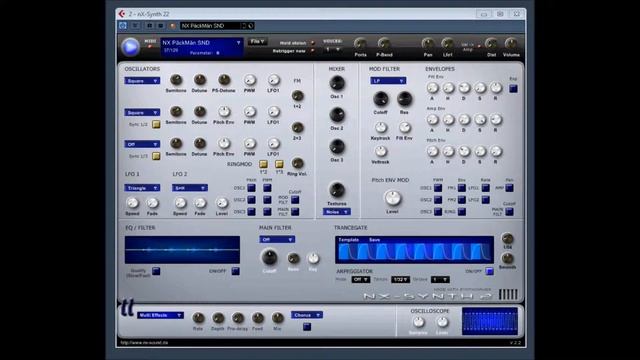Click the Oscillator 1 PS-Detune knob
The height and width of the screenshot is (360, 640).
coord(224,80)
